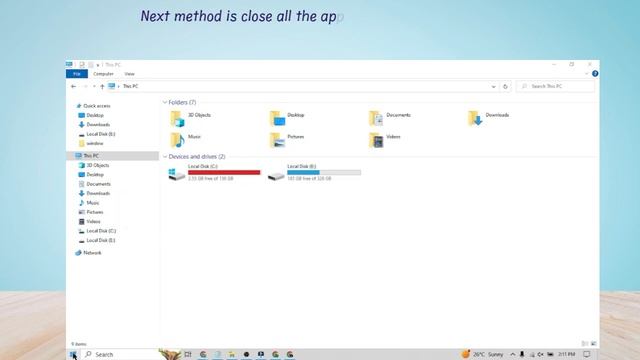Click the blue Local Disk (E:) usage bar
Viewport: 640px width, 360px height.
(x=324, y=173)
